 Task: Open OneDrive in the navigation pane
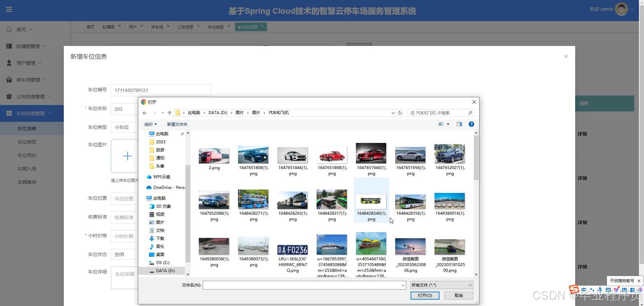click(166, 188)
